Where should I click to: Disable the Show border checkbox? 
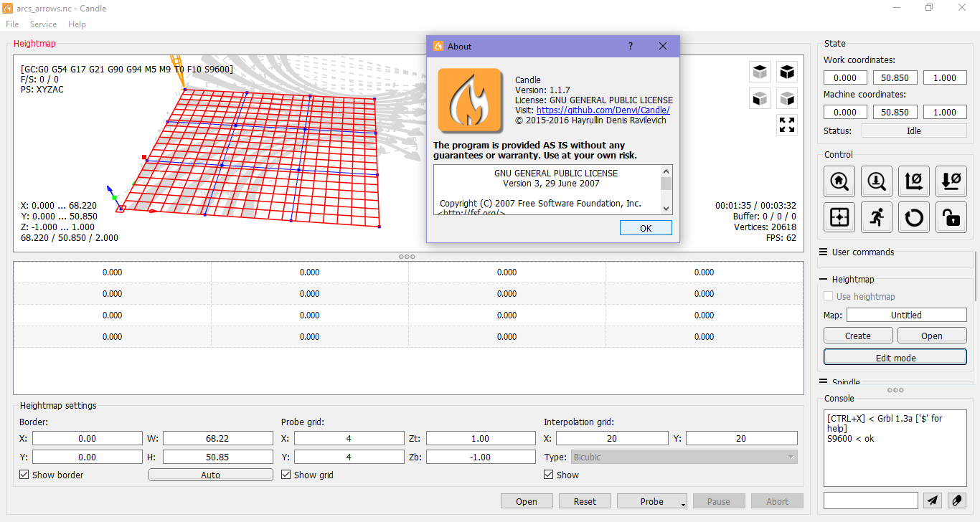pos(24,474)
